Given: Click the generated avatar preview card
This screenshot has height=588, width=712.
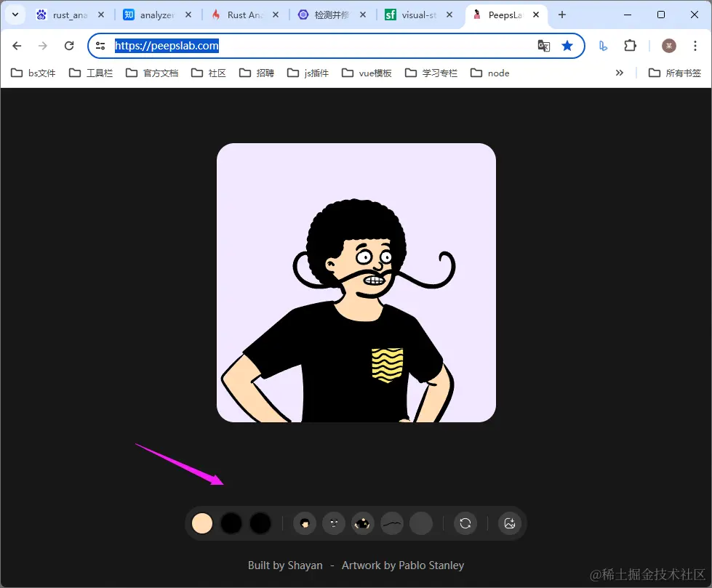Looking at the screenshot, I should pos(356,283).
